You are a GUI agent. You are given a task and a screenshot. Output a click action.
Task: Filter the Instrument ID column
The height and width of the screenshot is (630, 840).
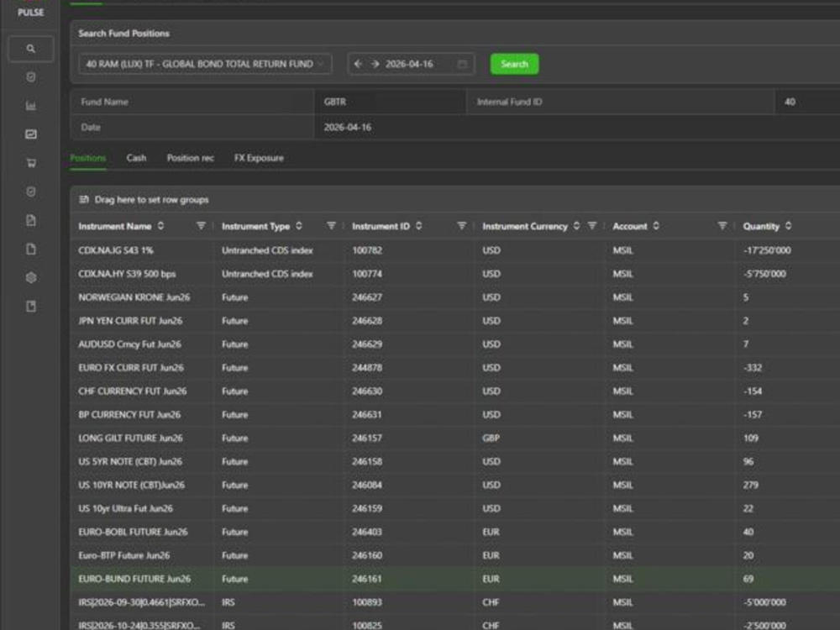click(x=461, y=226)
